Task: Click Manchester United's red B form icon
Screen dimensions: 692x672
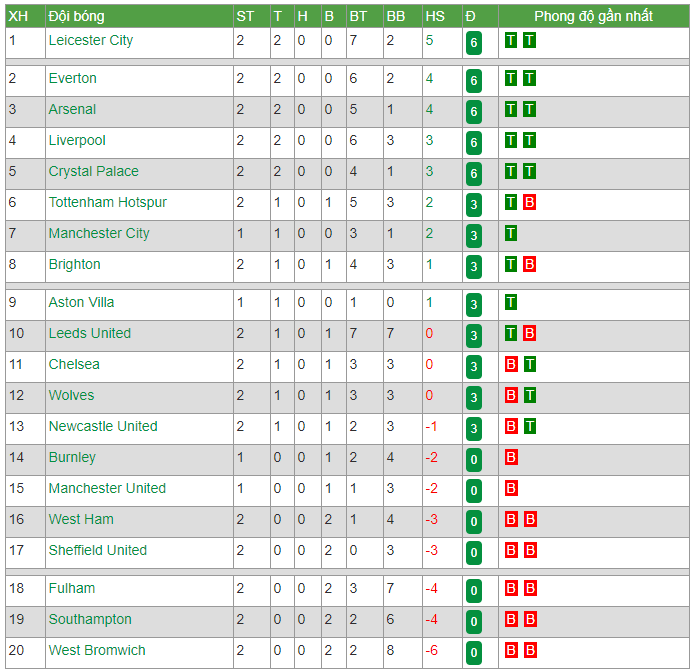Action: tap(511, 488)
